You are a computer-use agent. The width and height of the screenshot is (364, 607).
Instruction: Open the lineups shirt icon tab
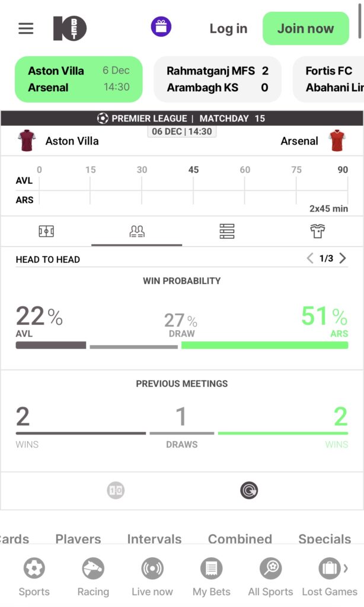click(318, 231)
